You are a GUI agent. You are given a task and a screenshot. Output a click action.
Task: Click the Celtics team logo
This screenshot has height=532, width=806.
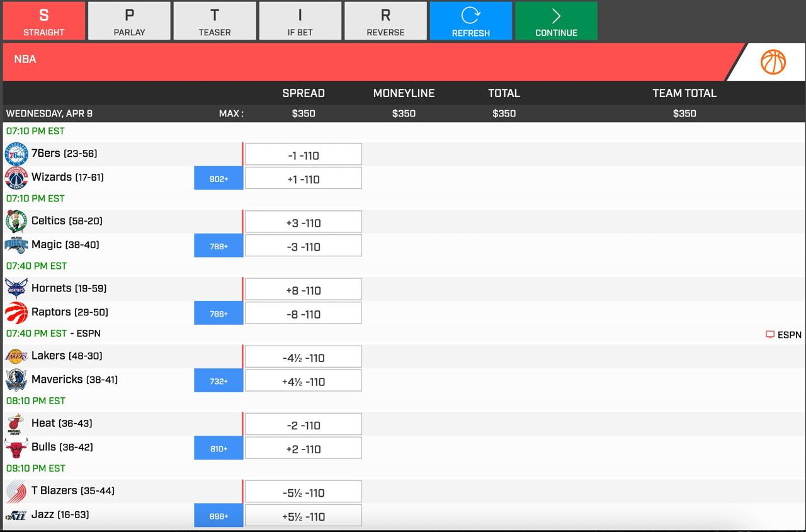tap(16, 222)
